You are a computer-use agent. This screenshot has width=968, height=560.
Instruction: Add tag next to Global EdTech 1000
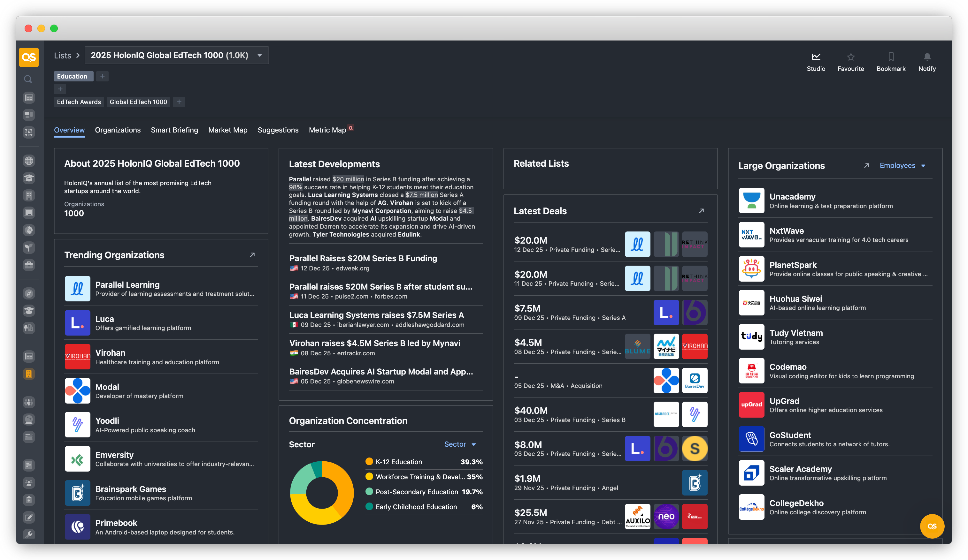pos(179,102)
